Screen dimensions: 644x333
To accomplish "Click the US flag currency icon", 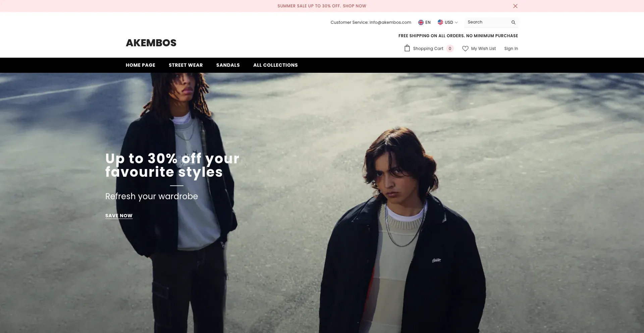I will point(440,22).
